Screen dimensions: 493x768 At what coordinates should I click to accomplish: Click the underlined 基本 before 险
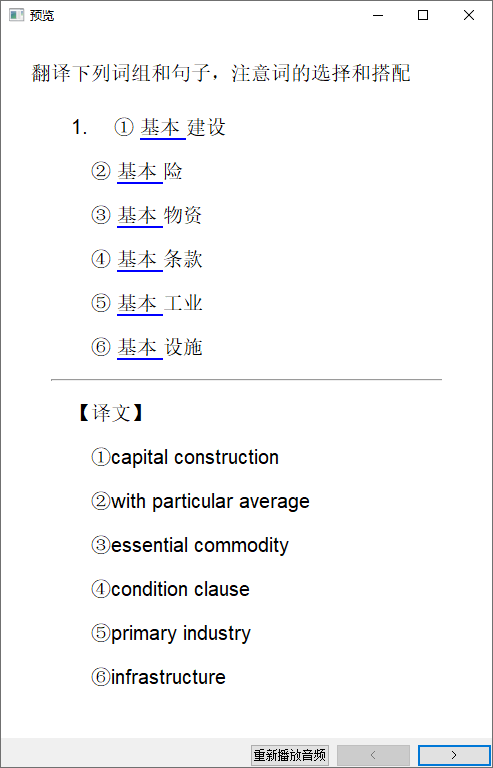[140, 172]
